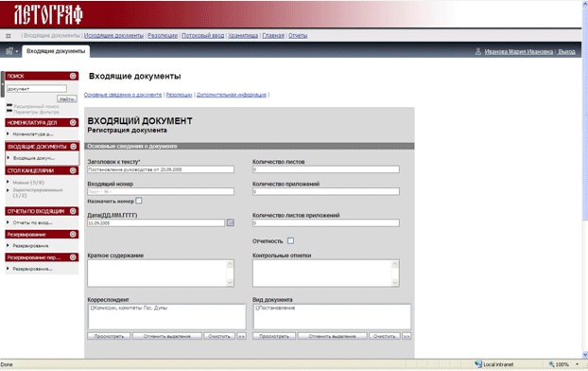Screen dimensions: 588x371
Task: Click the Основные сведения о документе link
Action: coord(123,95)
